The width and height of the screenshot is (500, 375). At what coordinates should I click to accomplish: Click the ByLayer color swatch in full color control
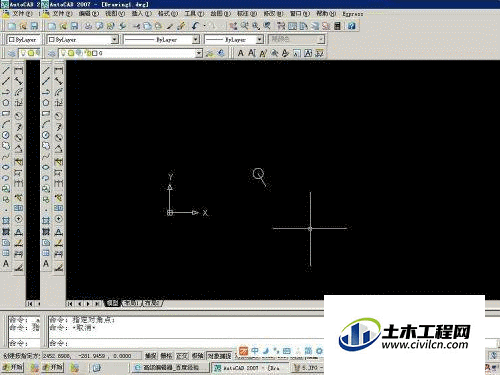(51, 39)
